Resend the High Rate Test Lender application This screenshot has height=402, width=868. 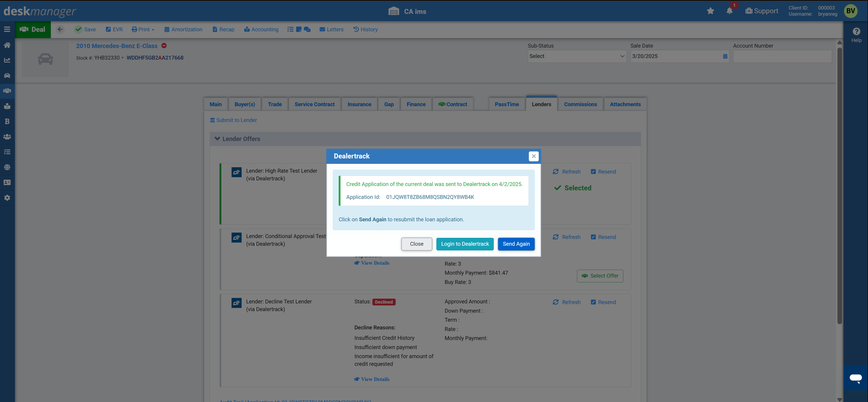tap(603, 172)
